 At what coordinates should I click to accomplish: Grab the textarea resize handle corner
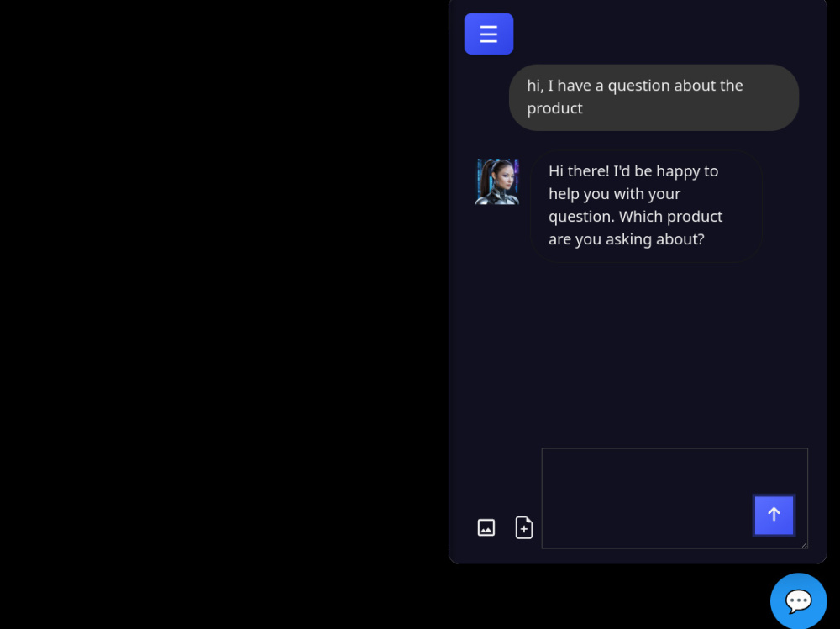(x=804, y=545)
